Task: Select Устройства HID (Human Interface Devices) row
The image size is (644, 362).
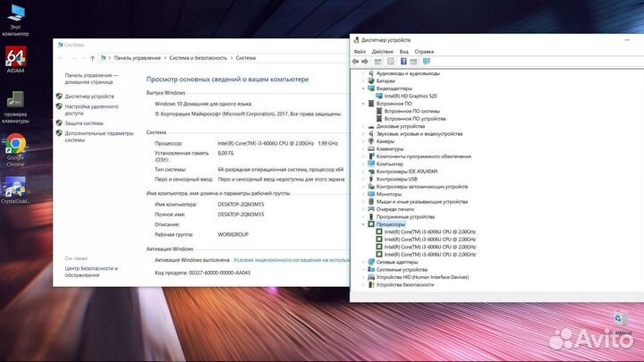Action: click(422, 277)
